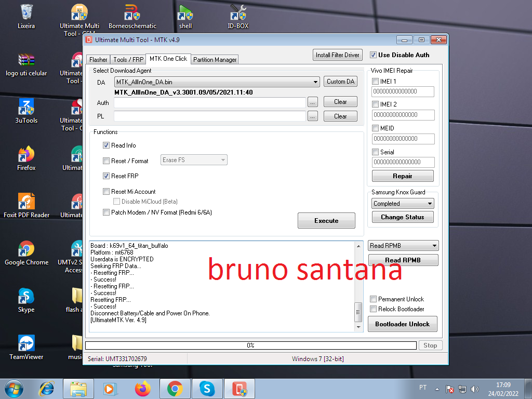This screenshot has width=532, height=399.
Task: Click the Vivo IMEI Repair button
Action: click(403, 176)
